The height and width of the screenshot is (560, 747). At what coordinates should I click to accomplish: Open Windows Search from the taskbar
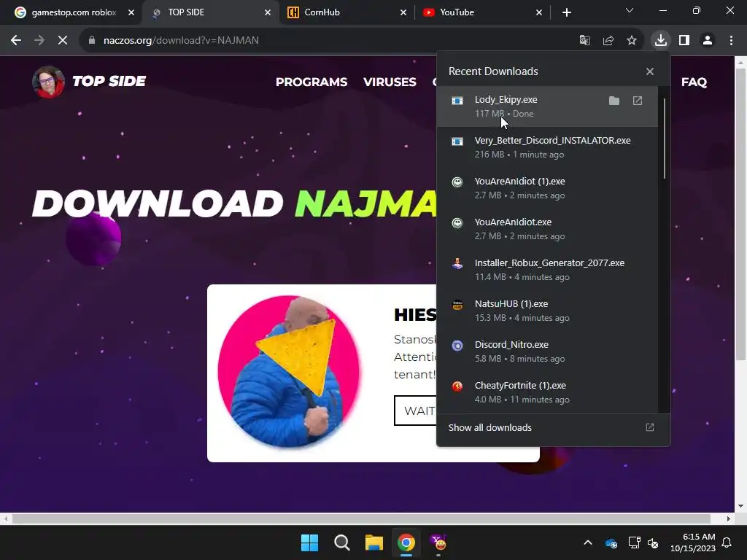tap(342, 542)
